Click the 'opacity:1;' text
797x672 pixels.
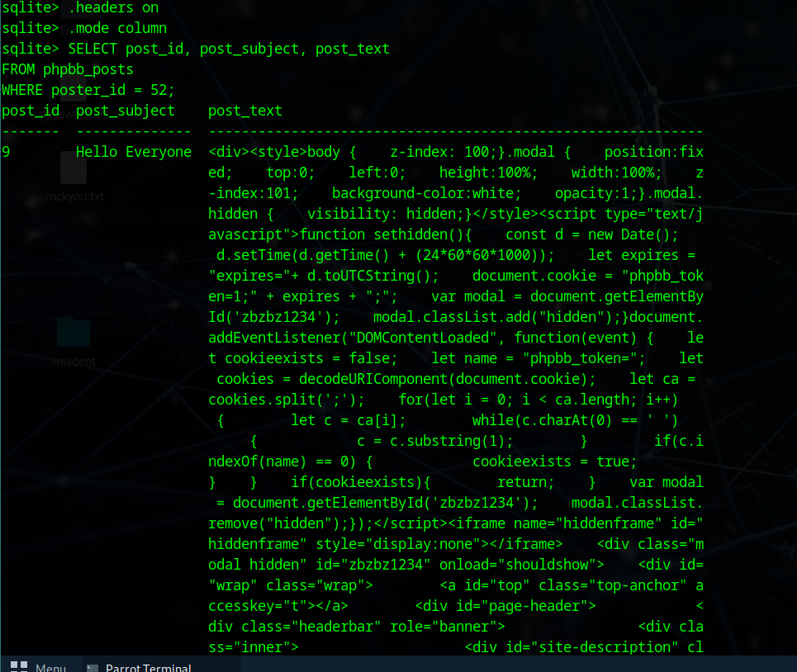(596, 193)
